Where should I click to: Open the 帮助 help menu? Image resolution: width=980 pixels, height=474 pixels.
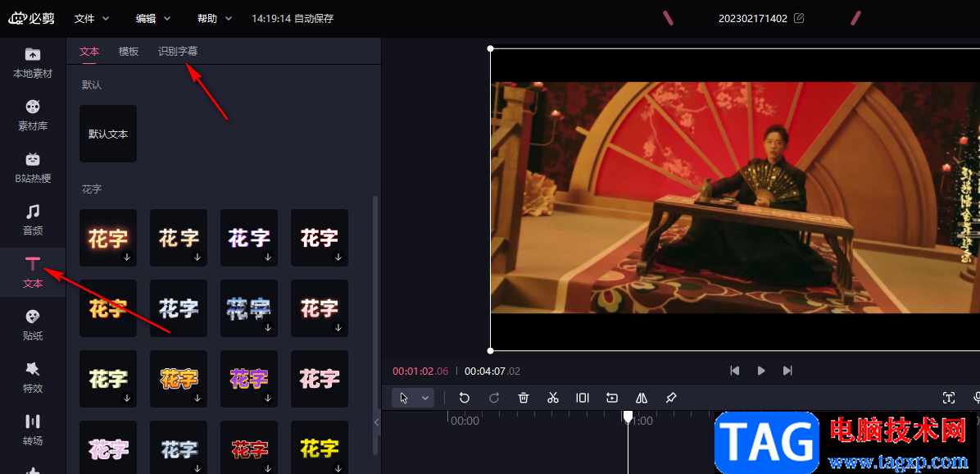(x=215, y=18)
